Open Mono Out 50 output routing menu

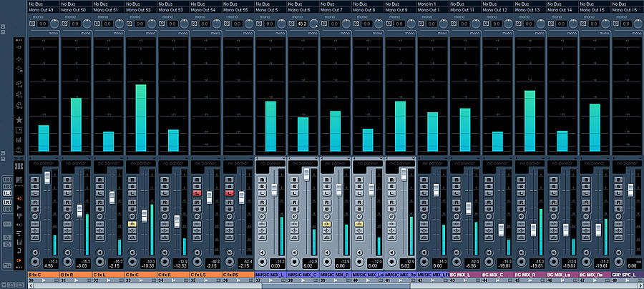point(76,10)
